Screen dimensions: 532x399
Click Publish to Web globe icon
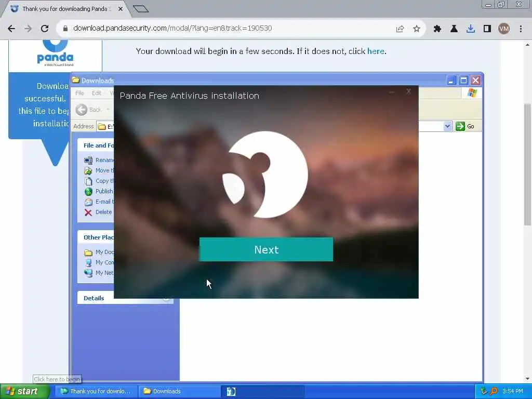(88, 191)
